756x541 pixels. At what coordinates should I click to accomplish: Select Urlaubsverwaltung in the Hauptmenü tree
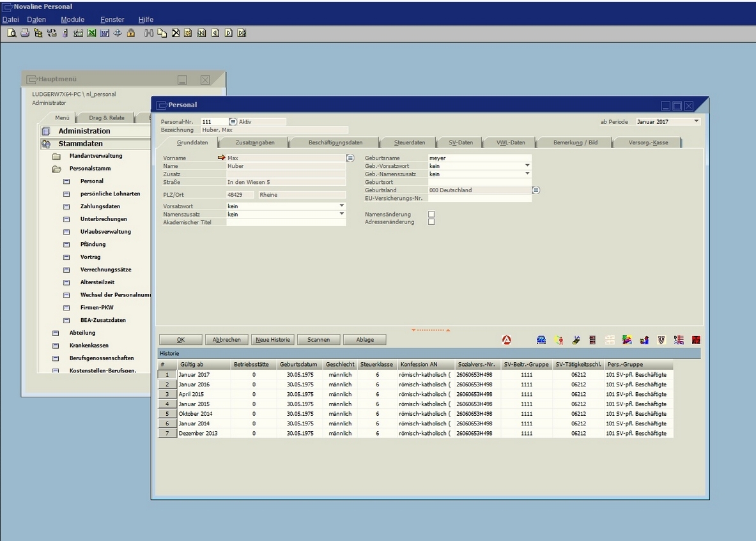pos(105,232)
